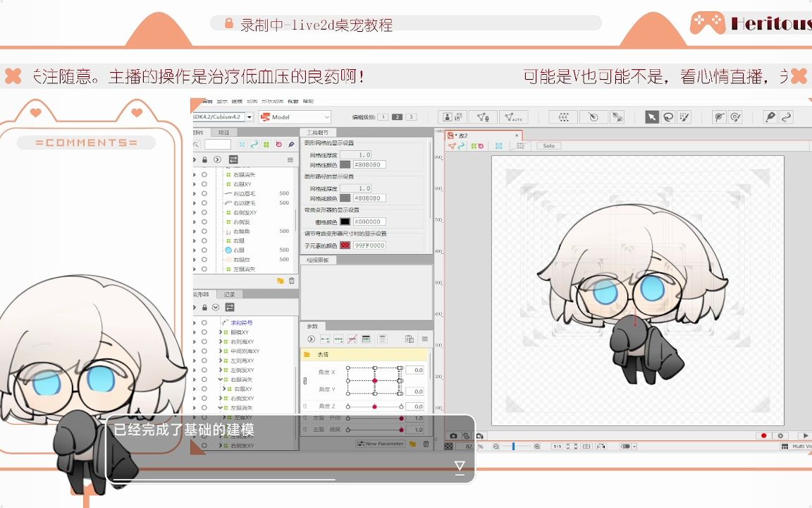Click the grid snap icon above the canvas

521,145
